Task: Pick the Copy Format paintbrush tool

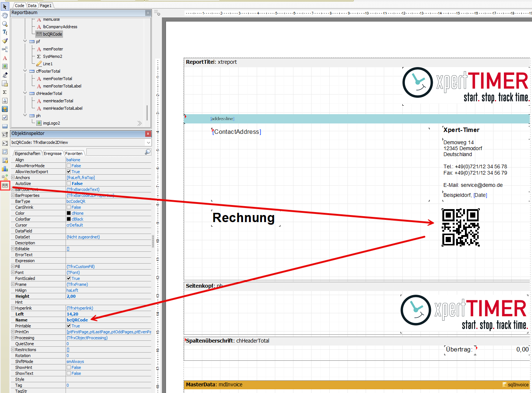Action: click(x=5, y=41)
